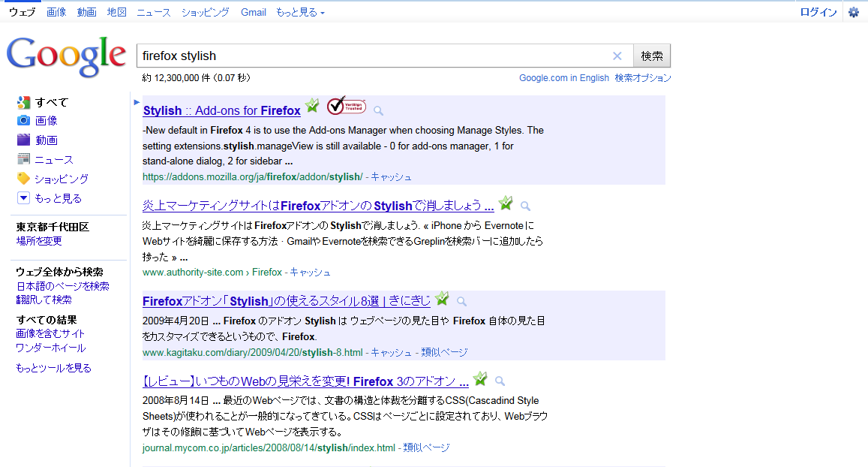Click ウェブ全体から検索 heading text
868x467 pixels.
[60, 272]
